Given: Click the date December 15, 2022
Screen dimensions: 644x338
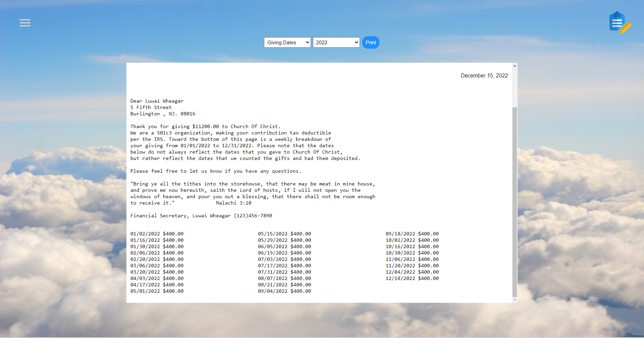Looking at the screenshot, I should coord(484,76).
